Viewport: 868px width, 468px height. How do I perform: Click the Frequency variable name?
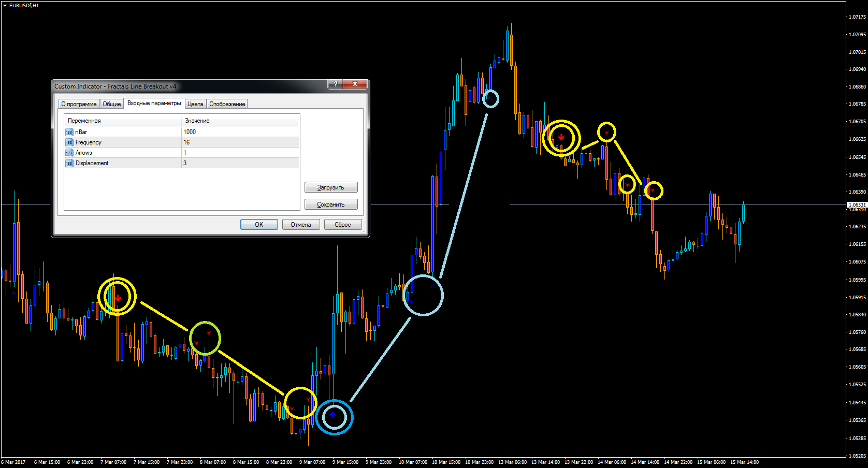pyautogui.click(x=89, y=142)
